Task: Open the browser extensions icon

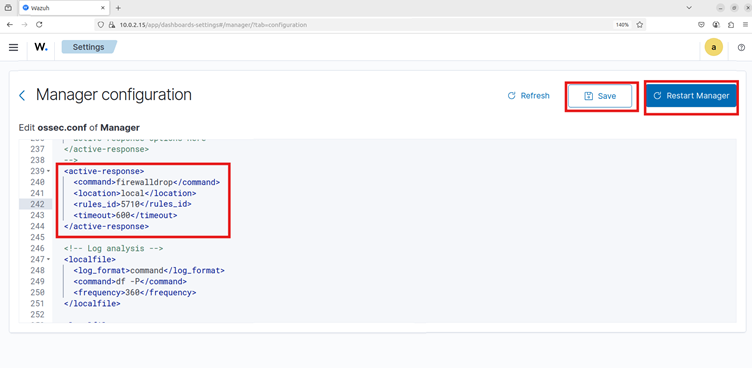Action: pos(731,24)
